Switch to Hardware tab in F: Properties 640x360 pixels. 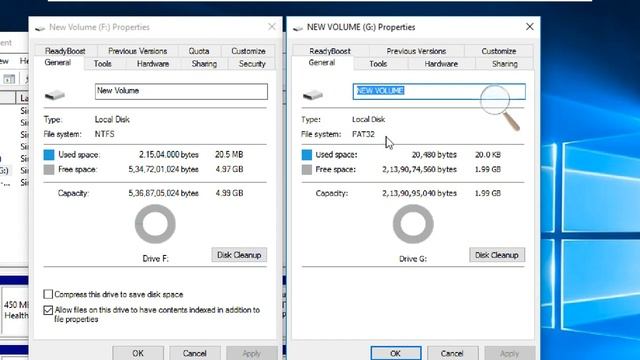(153, 64)
